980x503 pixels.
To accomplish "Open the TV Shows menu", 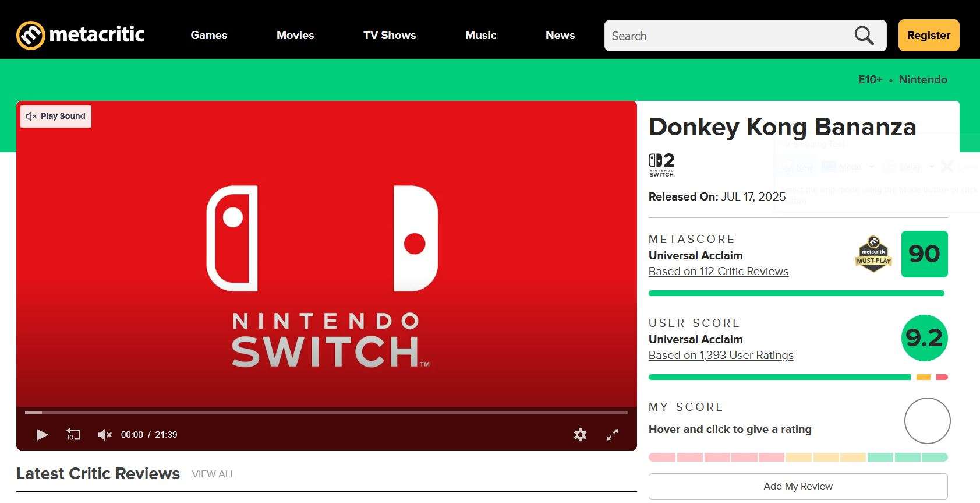I will click(390, 36).
